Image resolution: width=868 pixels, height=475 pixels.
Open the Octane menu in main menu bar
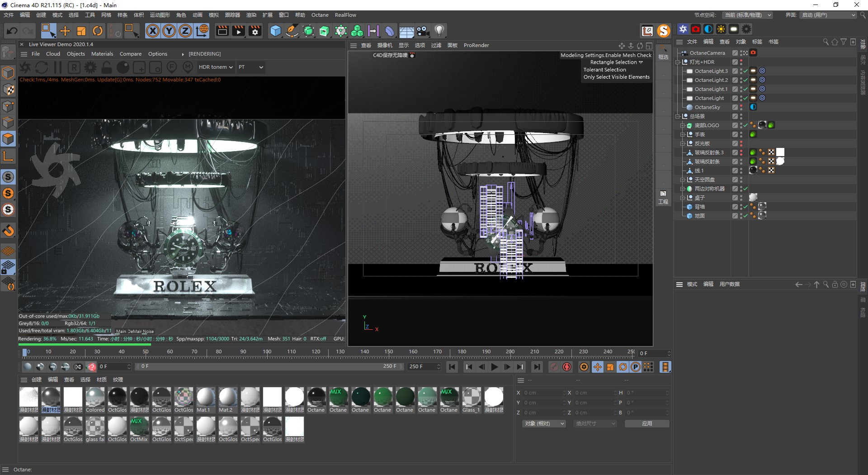(x=320, y=15)
